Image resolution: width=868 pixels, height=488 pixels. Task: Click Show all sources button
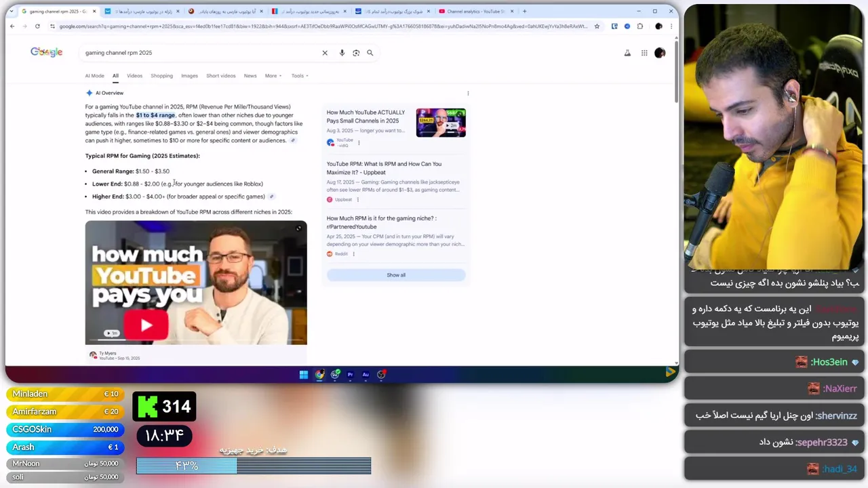point(396,275)
